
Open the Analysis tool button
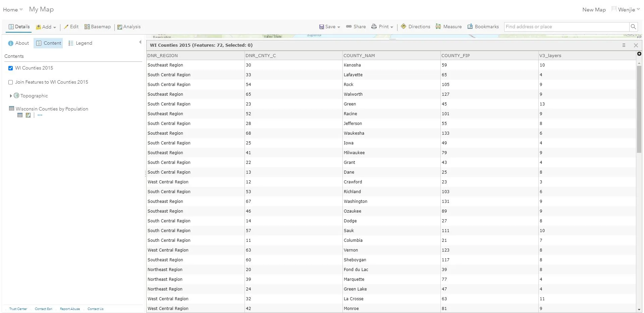pos(129,27)
